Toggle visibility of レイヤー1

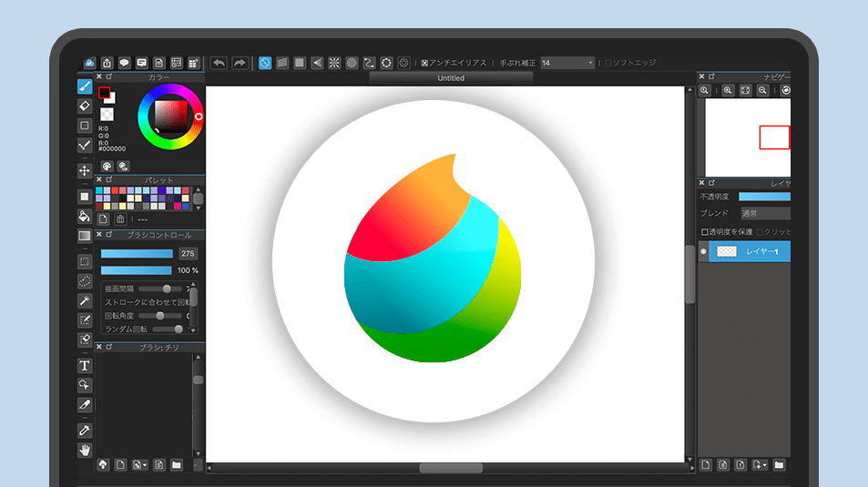tap(703, 252)
